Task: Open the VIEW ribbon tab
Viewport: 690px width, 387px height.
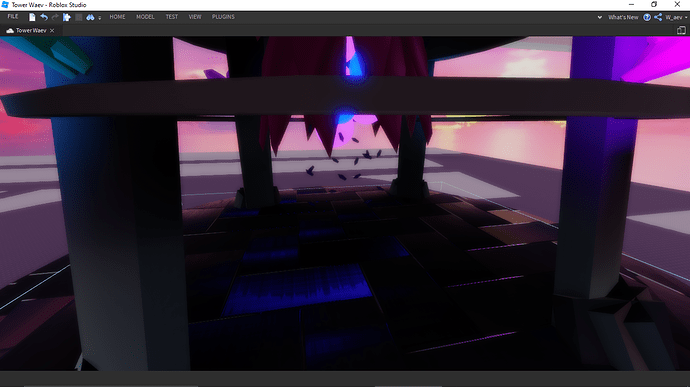Action: [195, 17]
